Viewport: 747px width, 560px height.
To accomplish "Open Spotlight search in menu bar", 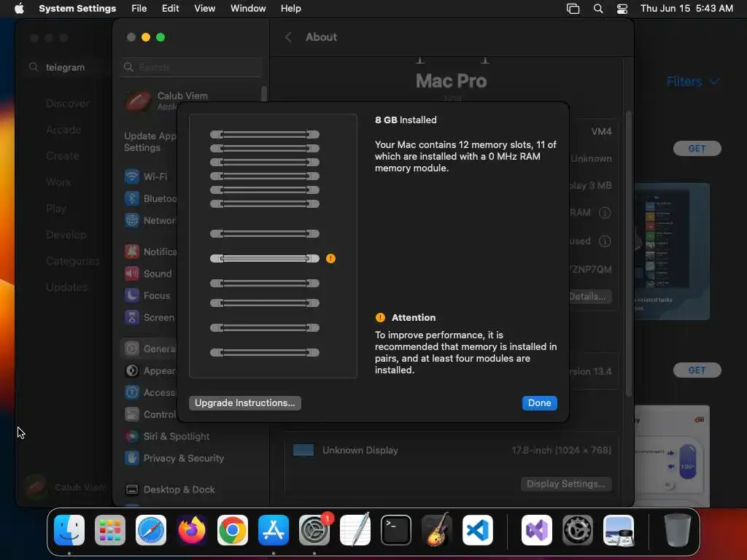I will pyautogui.click(x=598, y=9).
